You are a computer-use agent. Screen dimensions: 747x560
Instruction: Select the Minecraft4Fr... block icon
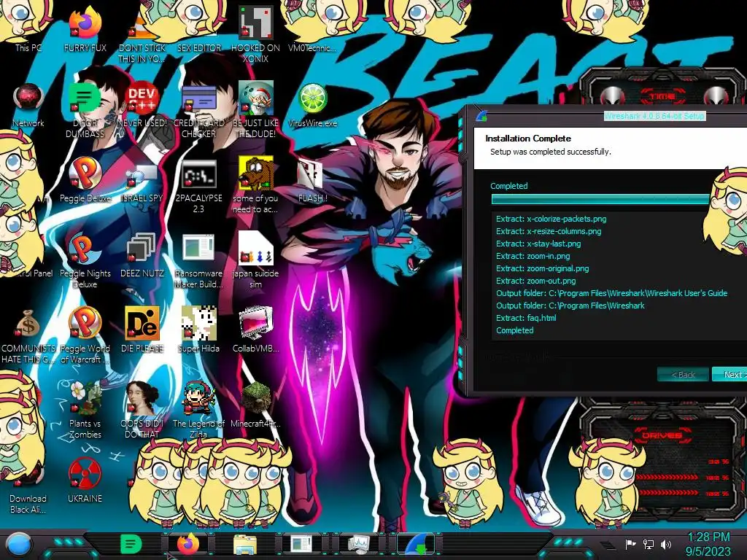tap(255, 405)
